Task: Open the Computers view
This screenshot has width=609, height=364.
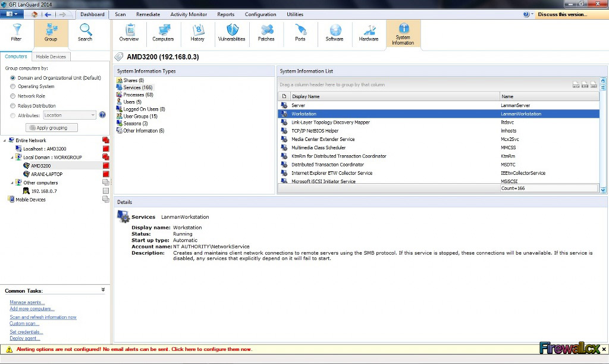Action: click(163, 32)
